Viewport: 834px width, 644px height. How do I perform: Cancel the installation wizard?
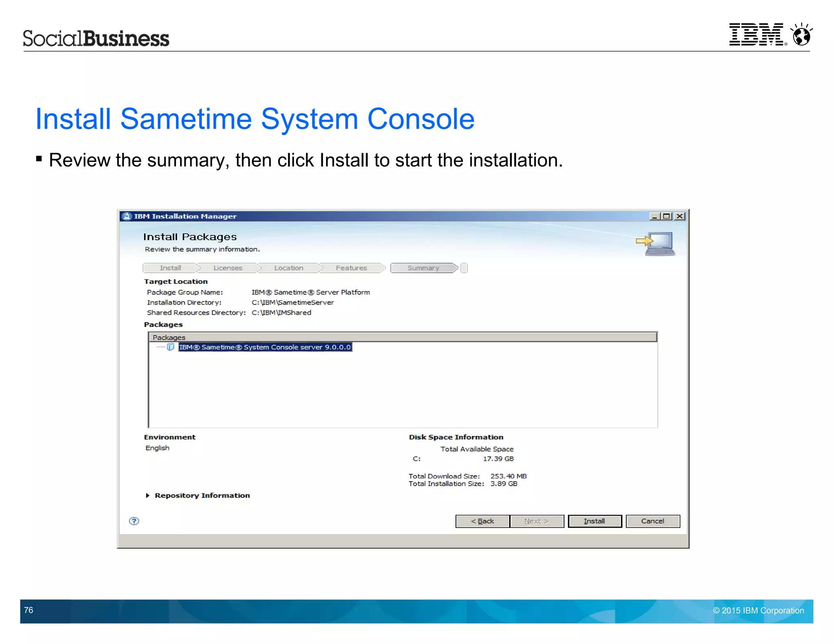(653, 521)
